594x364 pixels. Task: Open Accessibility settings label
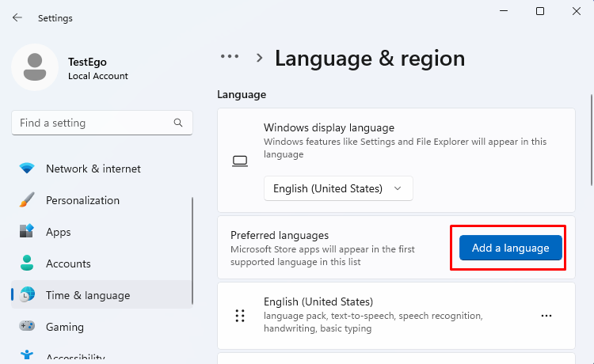pos(75,356)
